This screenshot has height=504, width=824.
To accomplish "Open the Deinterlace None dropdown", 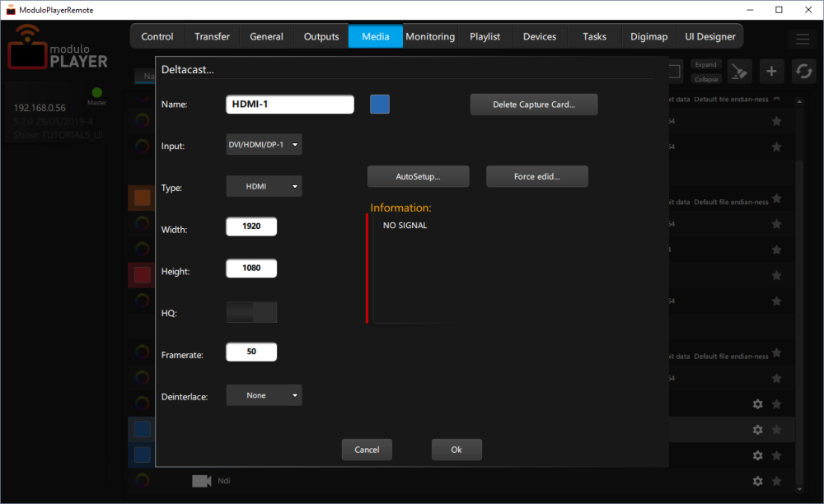I will [264, 395].
